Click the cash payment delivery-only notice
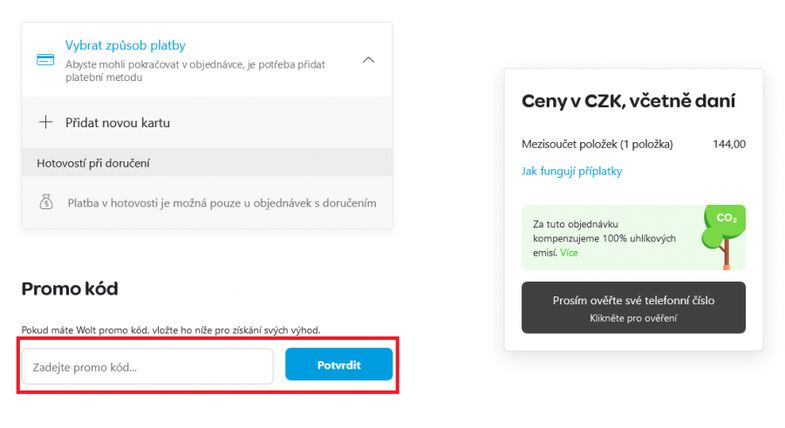The height and width of the screenshot is (428, 785). click(222, 203)
